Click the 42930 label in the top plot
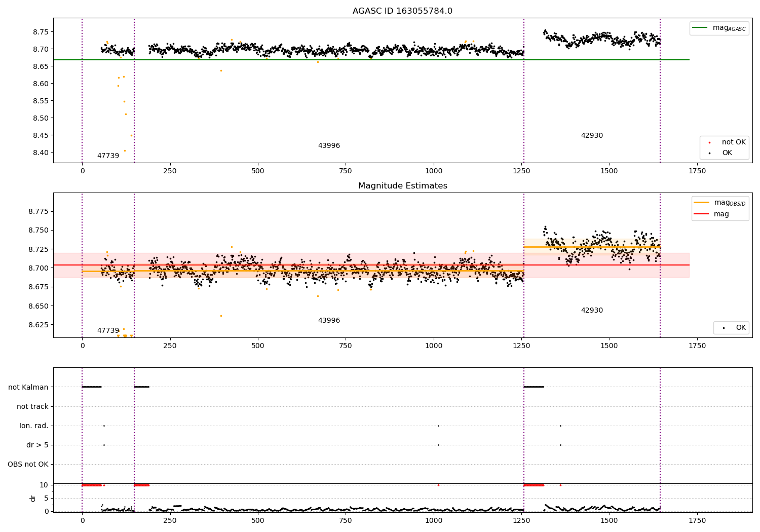 click(592, 135)
